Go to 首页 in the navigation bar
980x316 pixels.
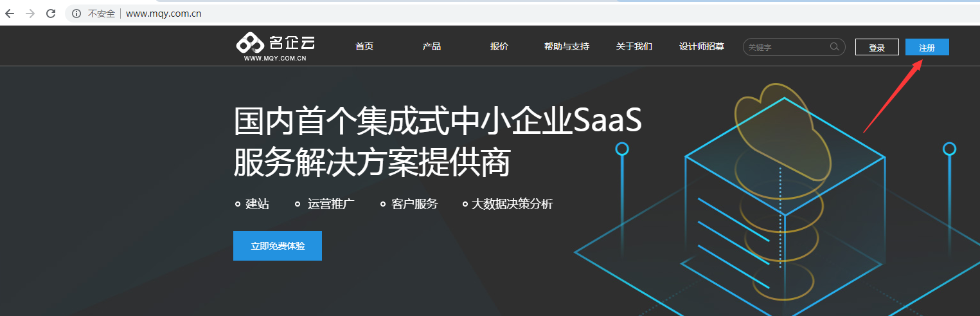(364, 47)
